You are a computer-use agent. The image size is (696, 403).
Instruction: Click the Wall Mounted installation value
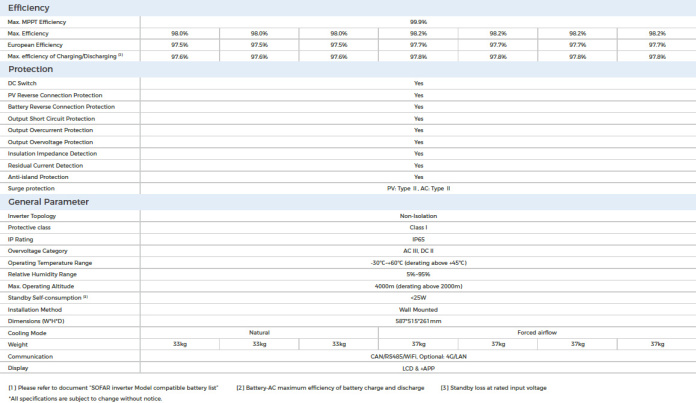pos(418,309)
